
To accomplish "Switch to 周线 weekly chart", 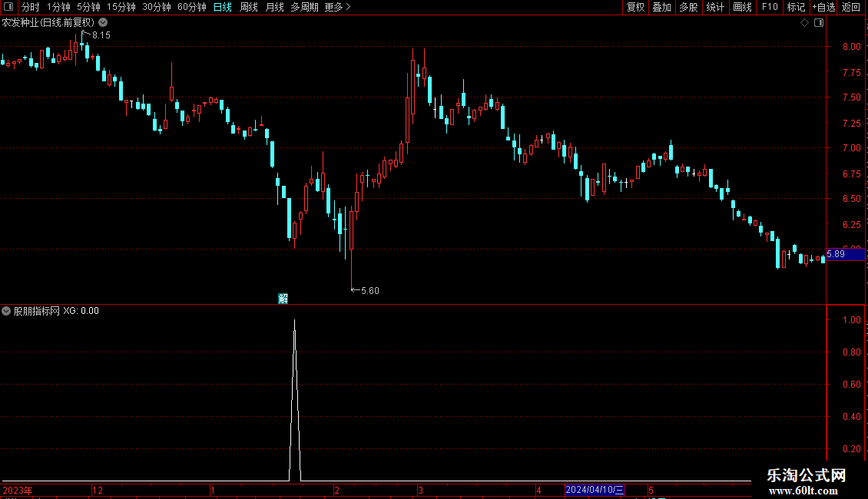I will 249,7.
